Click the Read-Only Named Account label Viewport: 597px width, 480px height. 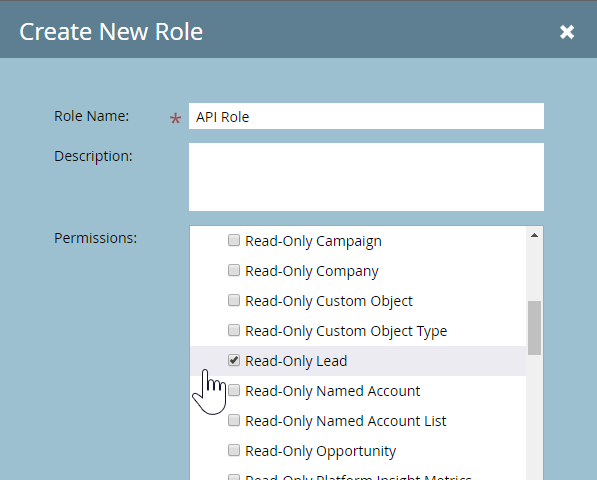click(x=333, y=391)
